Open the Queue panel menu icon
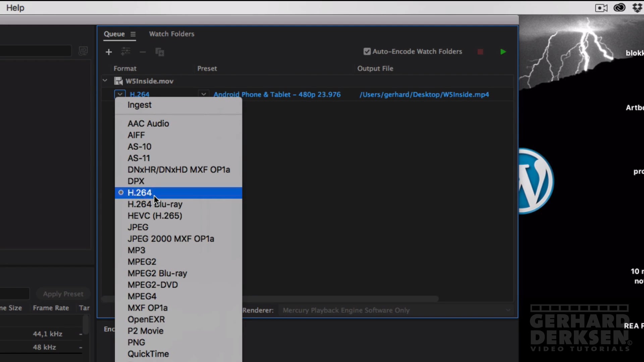 pos(133,34)
